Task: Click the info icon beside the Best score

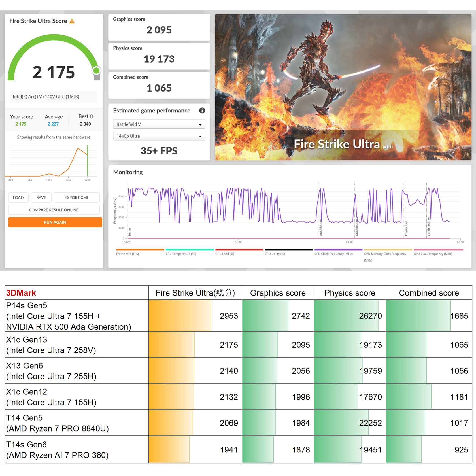Action: click(92, 116)
